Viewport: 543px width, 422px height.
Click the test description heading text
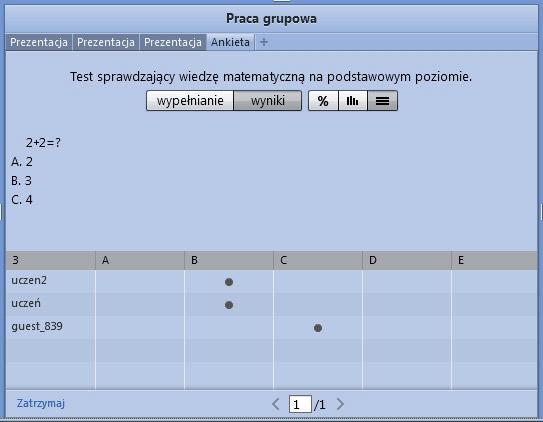tap(271, 77)
